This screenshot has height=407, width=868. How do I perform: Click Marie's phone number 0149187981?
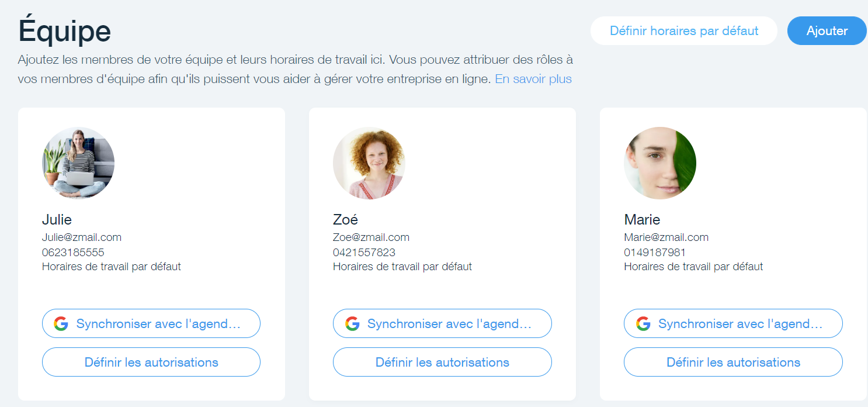(655, 253)
